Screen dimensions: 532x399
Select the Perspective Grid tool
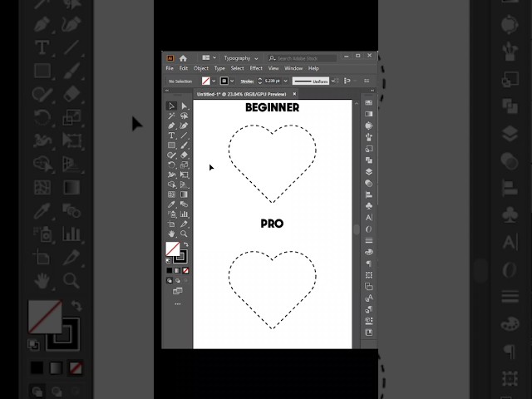click(185, 185)
